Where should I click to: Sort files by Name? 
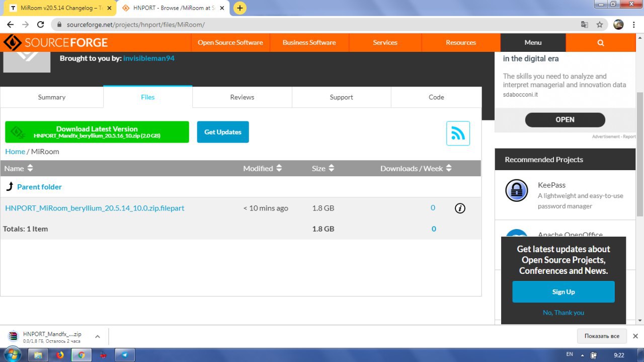coord(19,168)
